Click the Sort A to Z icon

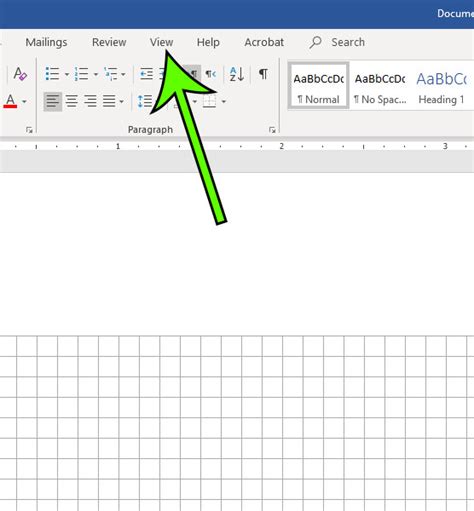(237, 74)
